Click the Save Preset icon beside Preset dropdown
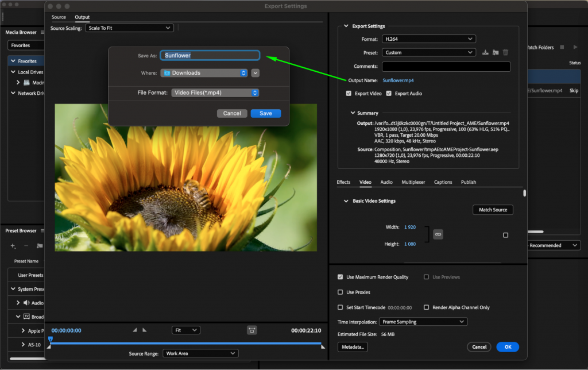This screenshot has height=370, width=588. click(485, 52)
